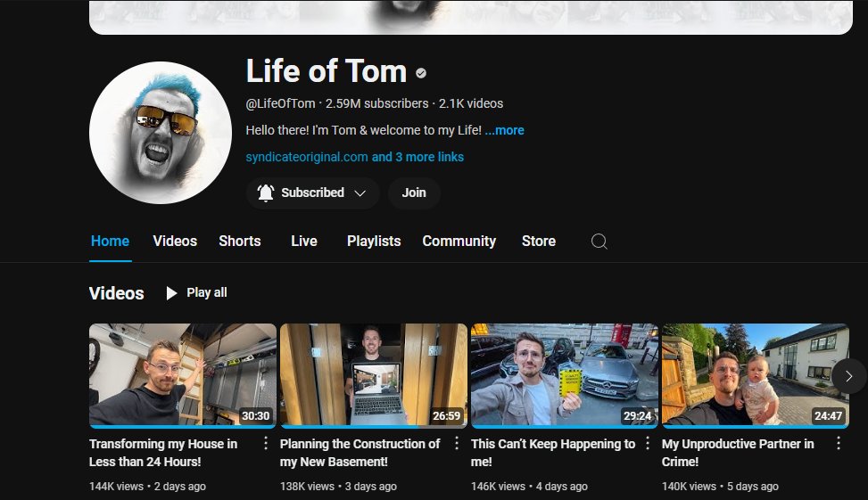Open options menu for Planning the Construction video

(457, 443)
